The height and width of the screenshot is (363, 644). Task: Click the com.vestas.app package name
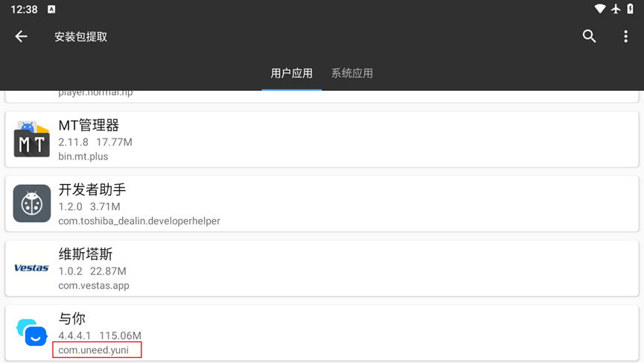coord(94,285)
